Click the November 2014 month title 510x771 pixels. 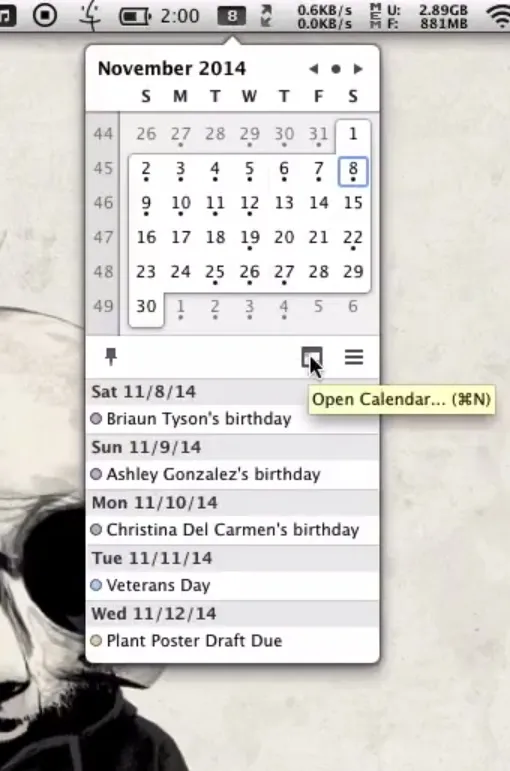pos(172,69)
